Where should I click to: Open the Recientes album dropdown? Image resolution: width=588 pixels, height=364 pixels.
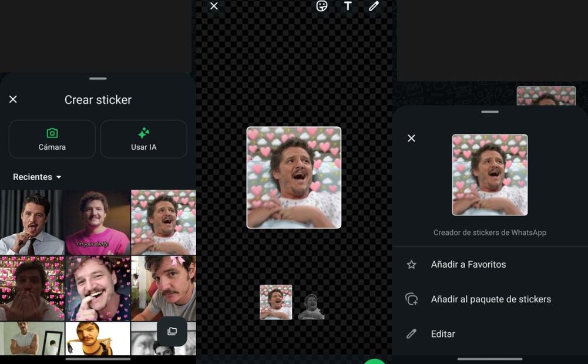tap(37, 177)
